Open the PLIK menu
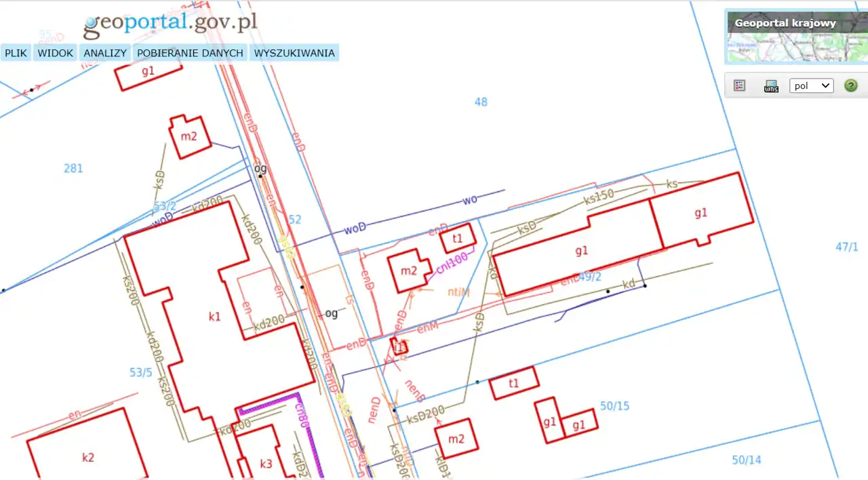 16,53
